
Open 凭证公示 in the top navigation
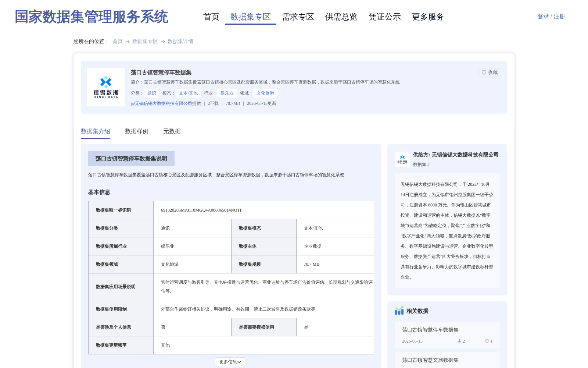point(385,17)
